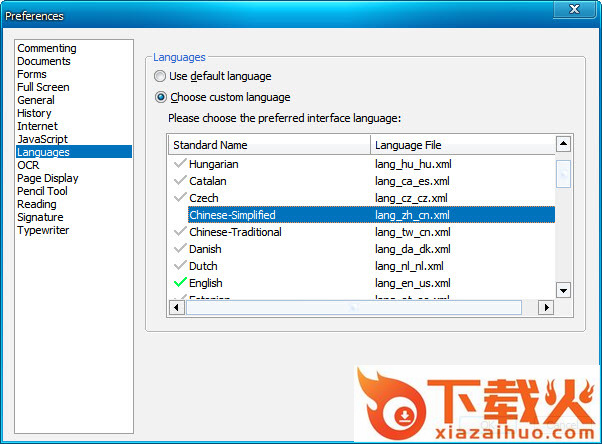The width and height of the screenshot is (602, 444).
Task: Click the checkmark icon next to Dutch
Action: tap(179, 266)
